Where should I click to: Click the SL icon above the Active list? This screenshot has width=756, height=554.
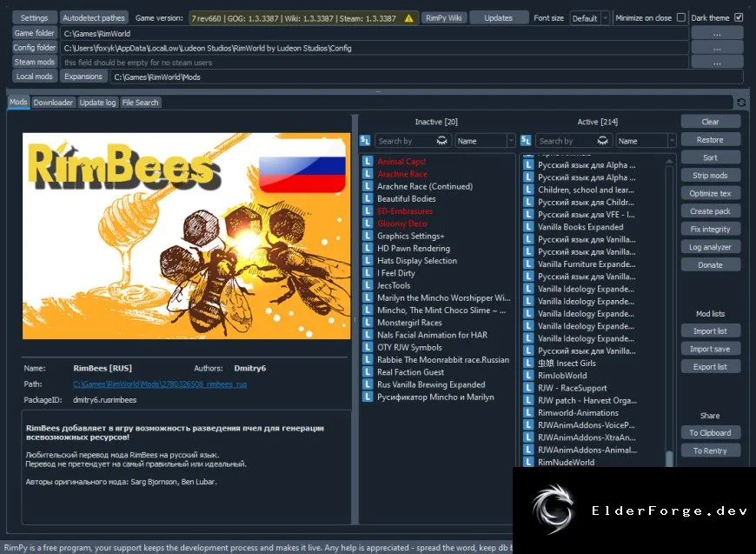coord(526,140)
